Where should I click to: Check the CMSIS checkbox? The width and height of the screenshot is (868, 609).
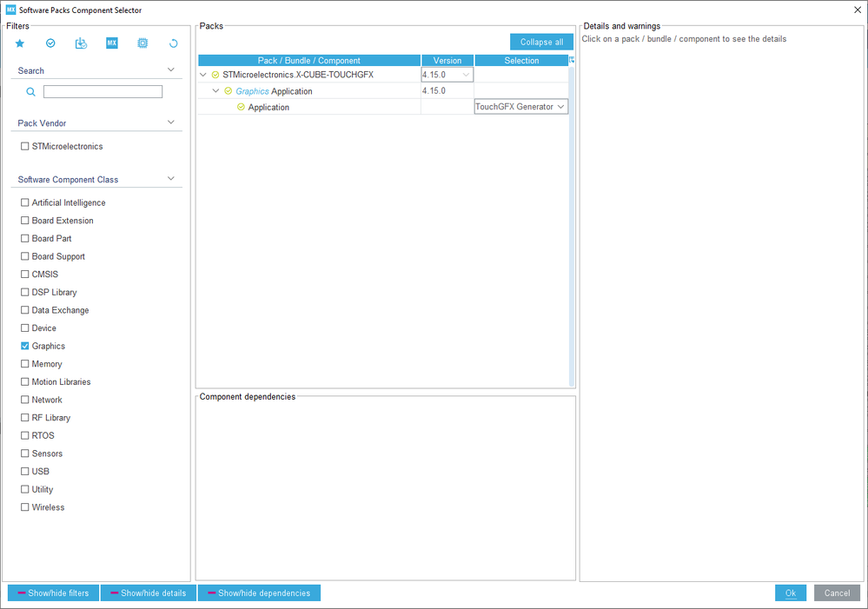tap(25, 274)
